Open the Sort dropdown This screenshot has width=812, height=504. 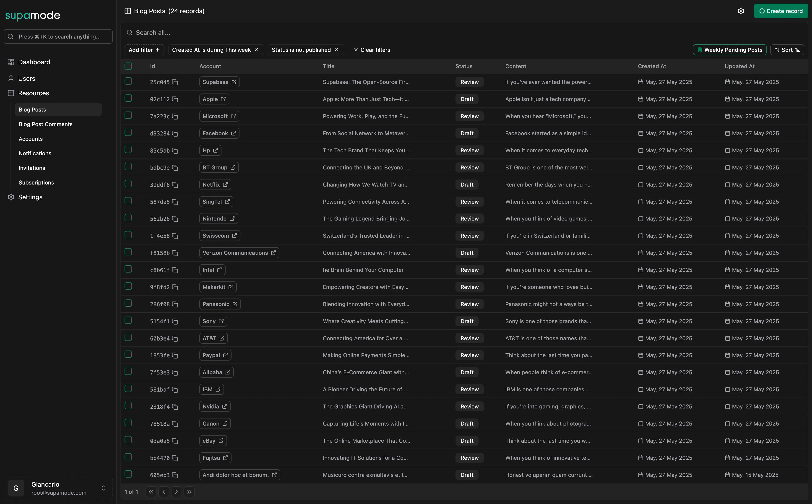pos(787,50)
